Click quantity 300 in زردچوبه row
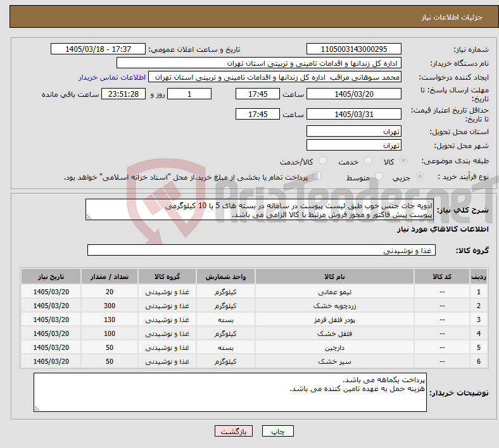The height and width of the screenshot is (448, 499). click(110, 306)
